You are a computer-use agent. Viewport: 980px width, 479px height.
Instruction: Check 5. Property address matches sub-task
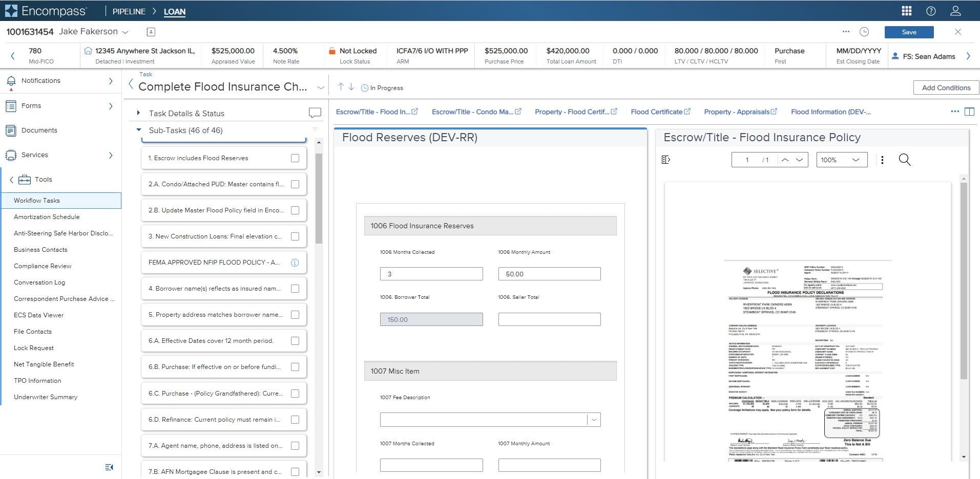(x=295, y=315)
